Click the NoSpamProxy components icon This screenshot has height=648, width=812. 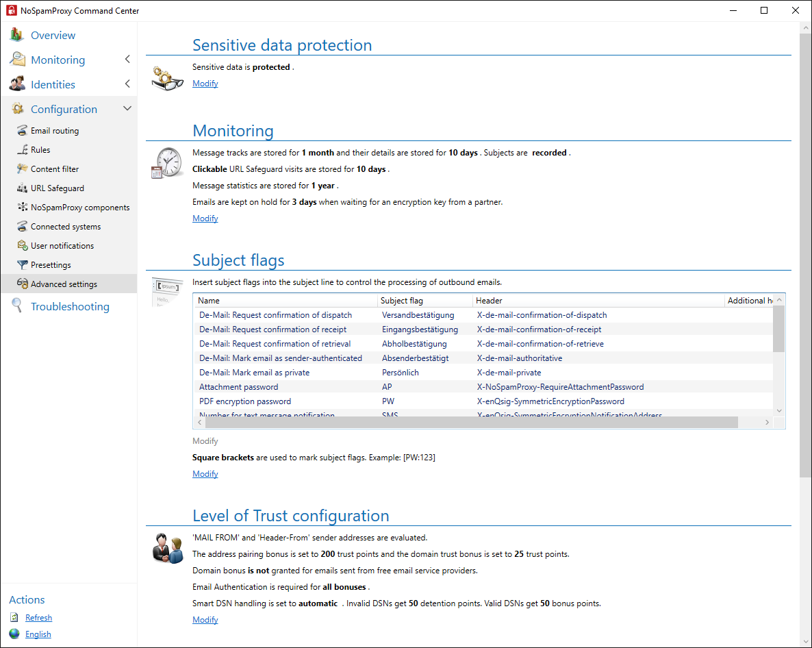tap(23, 207)
